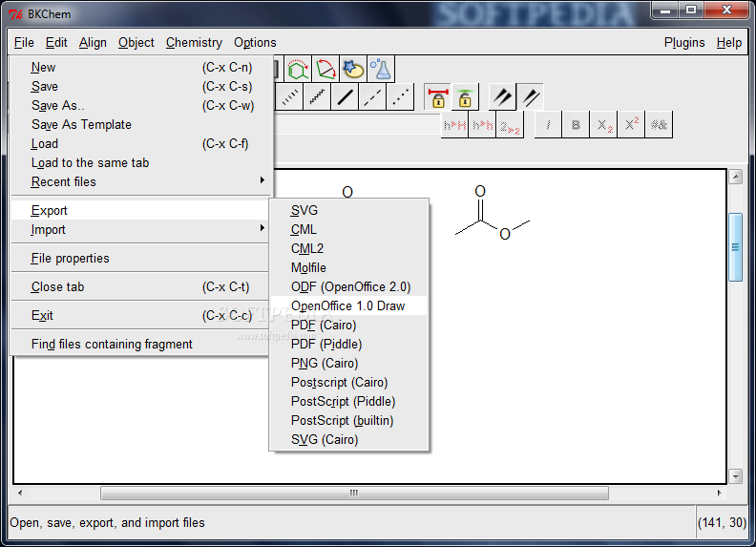756x547 pixels.
Task: Click the vertical scrollbar up arrow
Action: pyautogui.click(x=735, y=177)
